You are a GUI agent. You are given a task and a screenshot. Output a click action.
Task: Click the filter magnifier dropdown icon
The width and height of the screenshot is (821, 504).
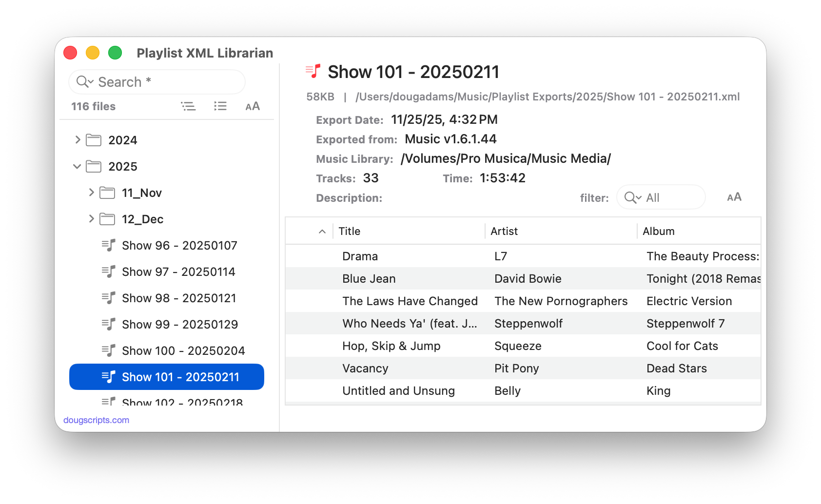[x=632, y=197]
